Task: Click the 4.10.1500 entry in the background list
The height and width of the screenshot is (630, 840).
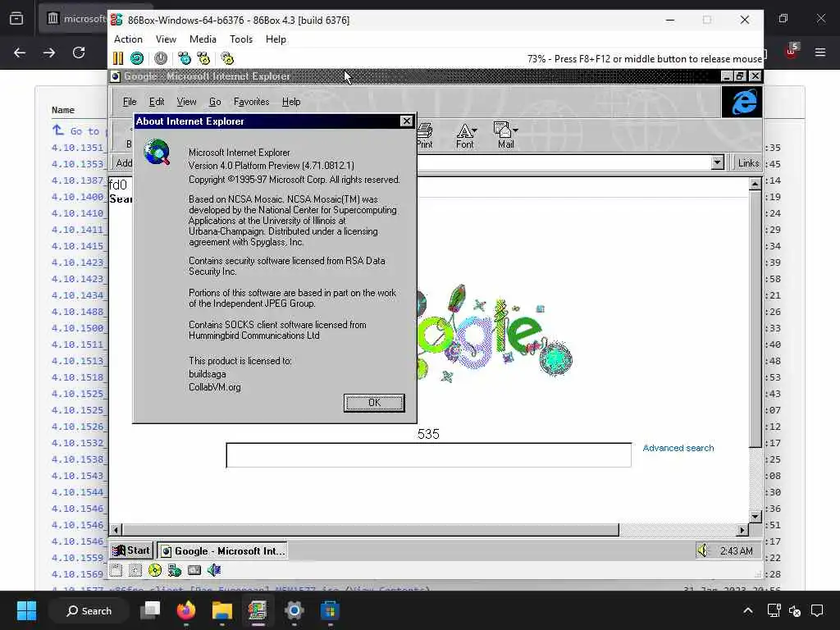Action: pyautogui.click(x=78, y=328)
